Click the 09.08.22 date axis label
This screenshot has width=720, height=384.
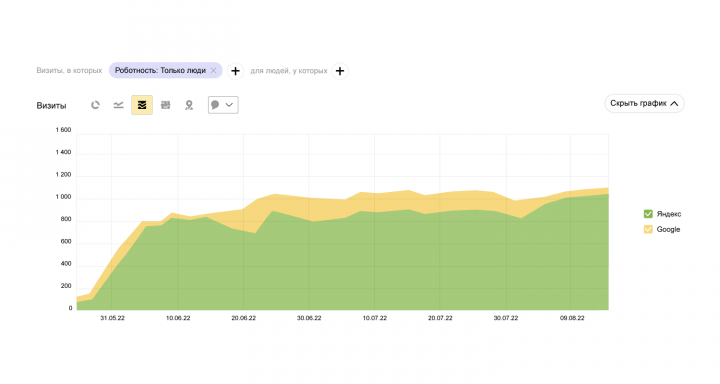tap(572, 318)
